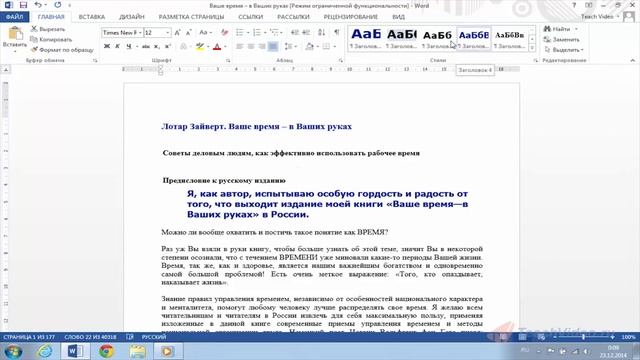
Task: Switch to ССЫЛКИ tab
Action: [251, 17]
